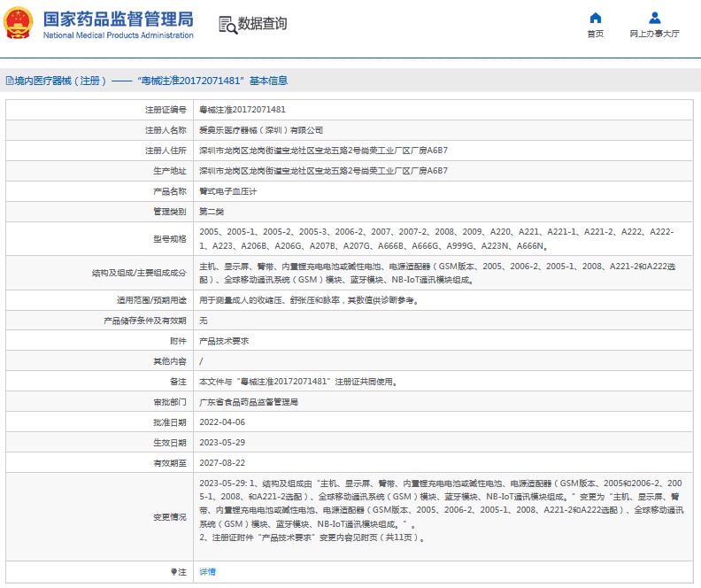Click the 型号规格 label
701x588 pixels.
pyautogui.click(x=170, y=239)
